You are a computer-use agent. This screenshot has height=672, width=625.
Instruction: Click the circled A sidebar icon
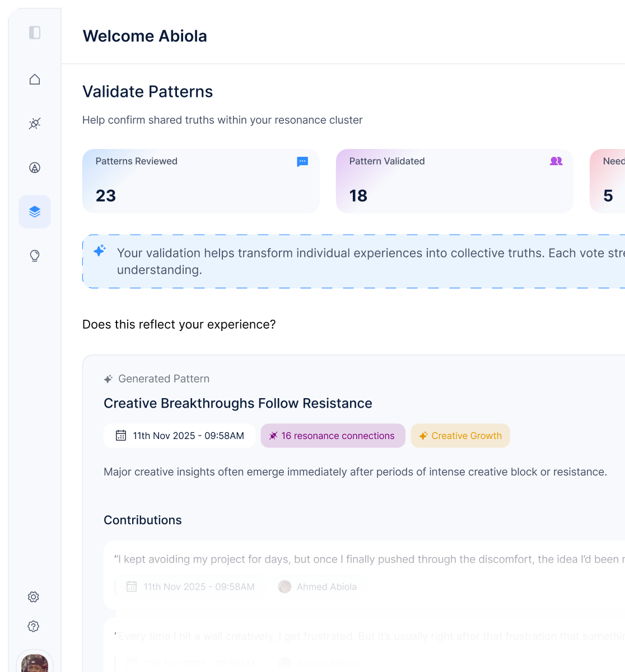pyautogui.click(x=35, y=167)
